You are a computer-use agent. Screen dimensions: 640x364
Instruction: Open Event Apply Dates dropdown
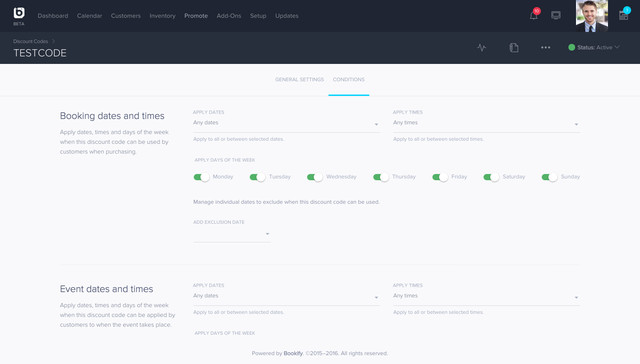(x=287, y=296)
